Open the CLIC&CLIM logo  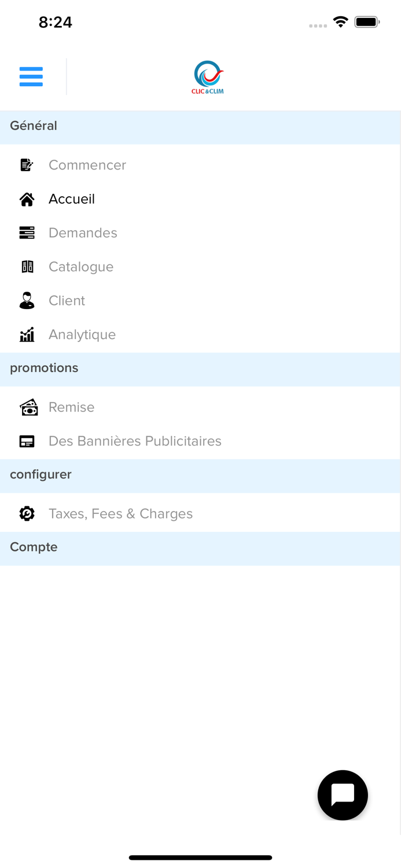pos(207,76)
